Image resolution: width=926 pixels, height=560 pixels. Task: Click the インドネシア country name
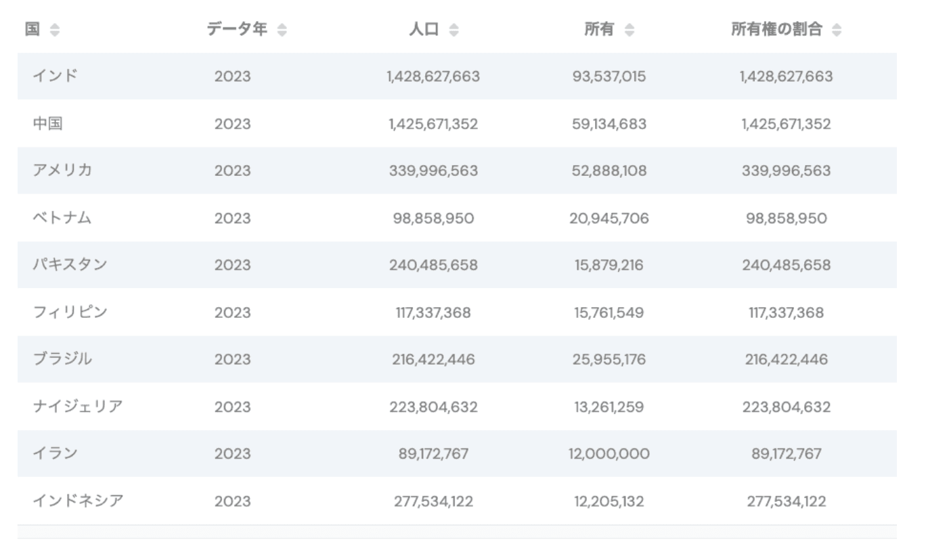click(x=77, y=500)
